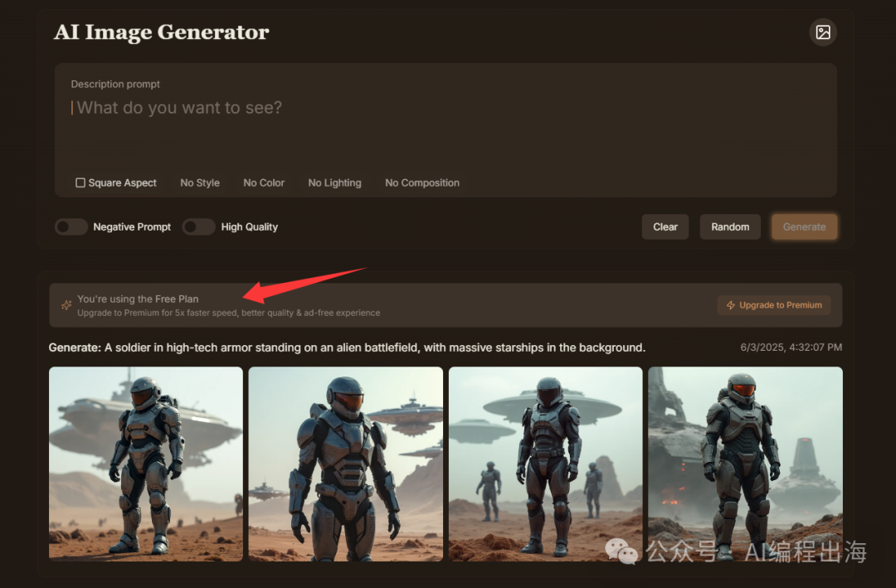Click the Random prompt button
Image resolution: width=896 pixels, height=588 pixels.
pos(730,226)
